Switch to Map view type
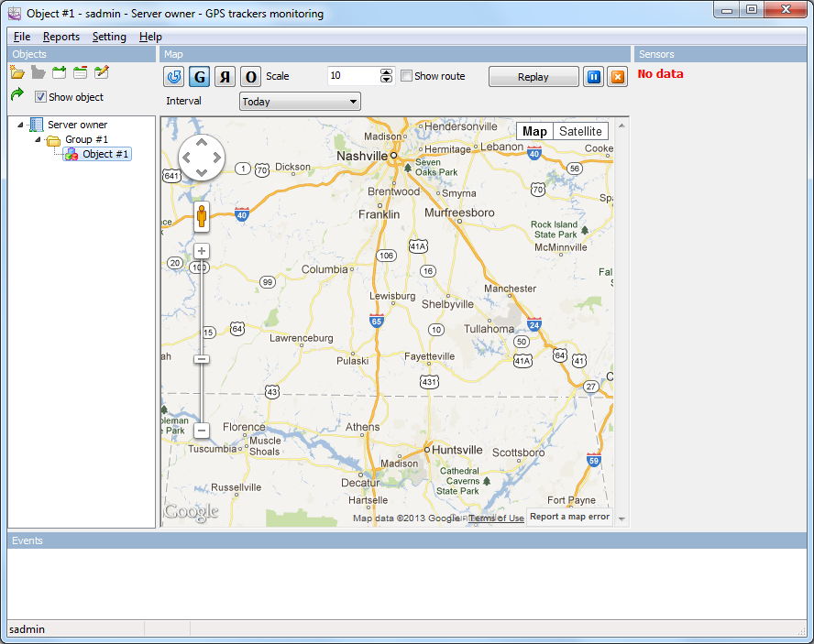The width and height of the screenshot is (814, 644). click(x=534, y=131)
